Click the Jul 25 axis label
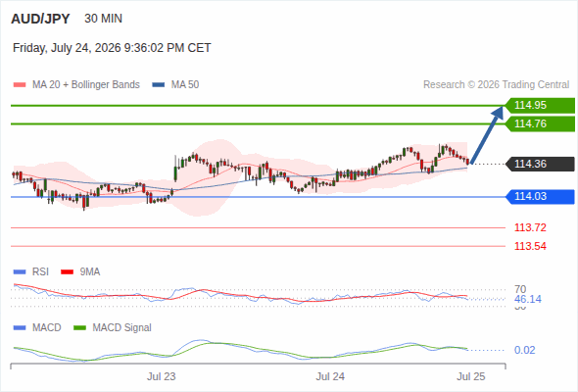Screen dimensions: 578x392 (x=471, y=376)
